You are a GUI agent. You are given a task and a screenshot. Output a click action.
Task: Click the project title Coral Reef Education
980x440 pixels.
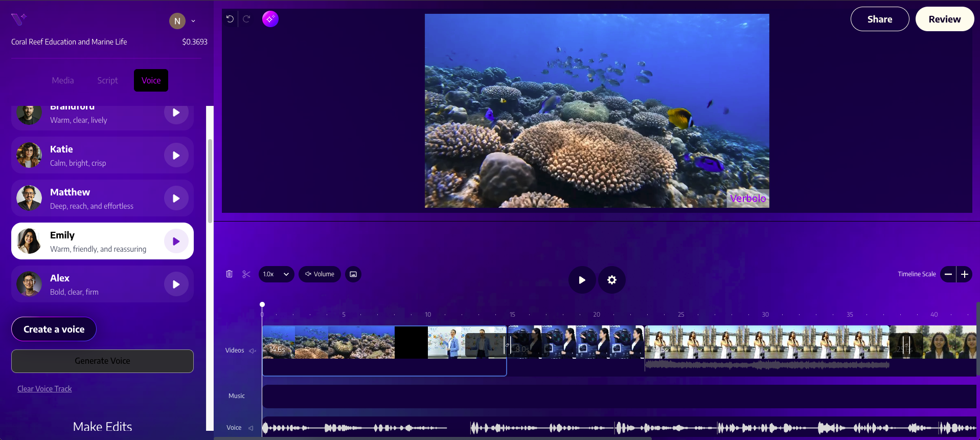coord(69,42)
